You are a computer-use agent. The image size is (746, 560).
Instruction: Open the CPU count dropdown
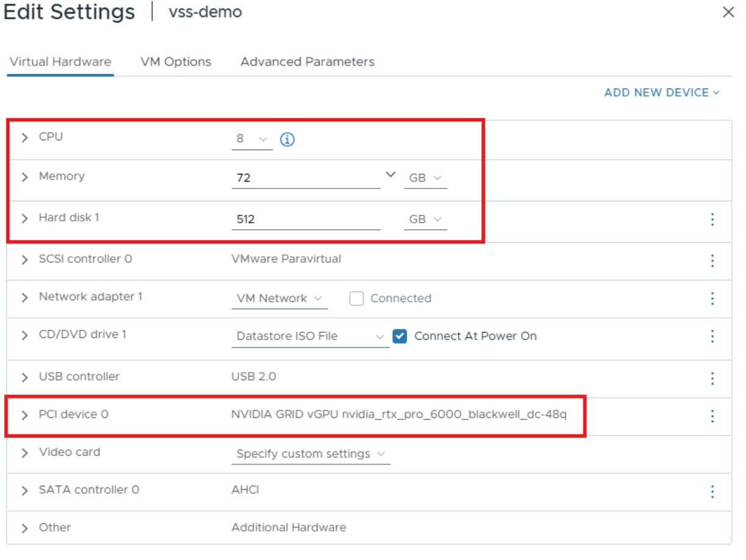coord(252,140)
